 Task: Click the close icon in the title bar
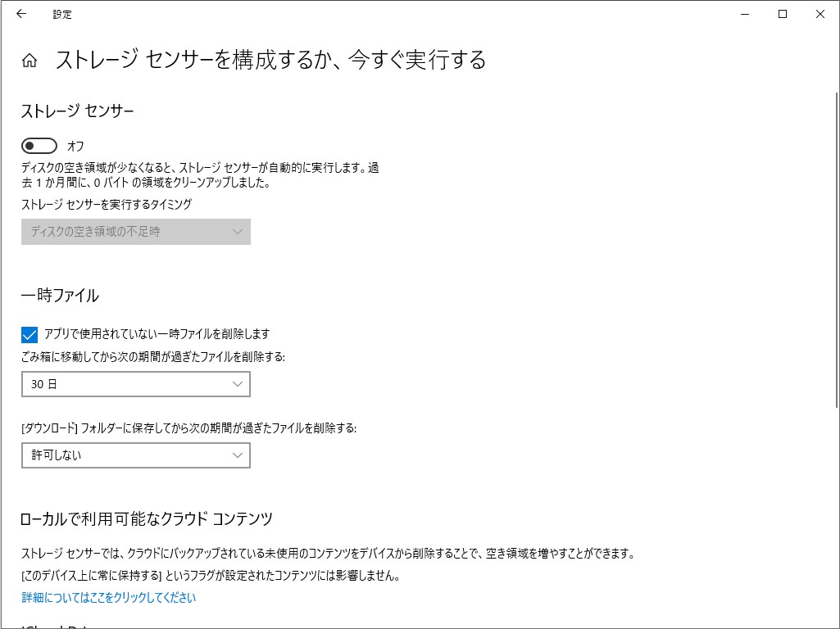point(820,14)
